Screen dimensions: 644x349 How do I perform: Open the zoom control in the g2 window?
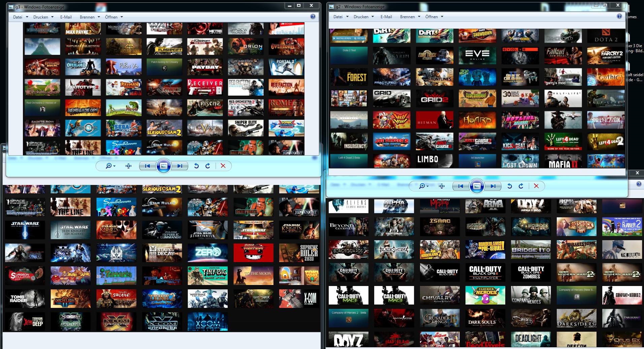pos(423,186)
